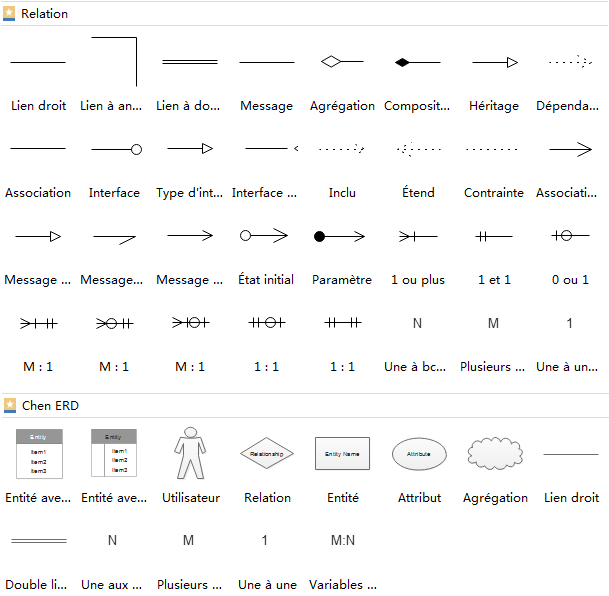Image resolution: width=609 pixels, height=596 pixels.
Task: Collapse the Relation library section header
Action: pos(304,14)
